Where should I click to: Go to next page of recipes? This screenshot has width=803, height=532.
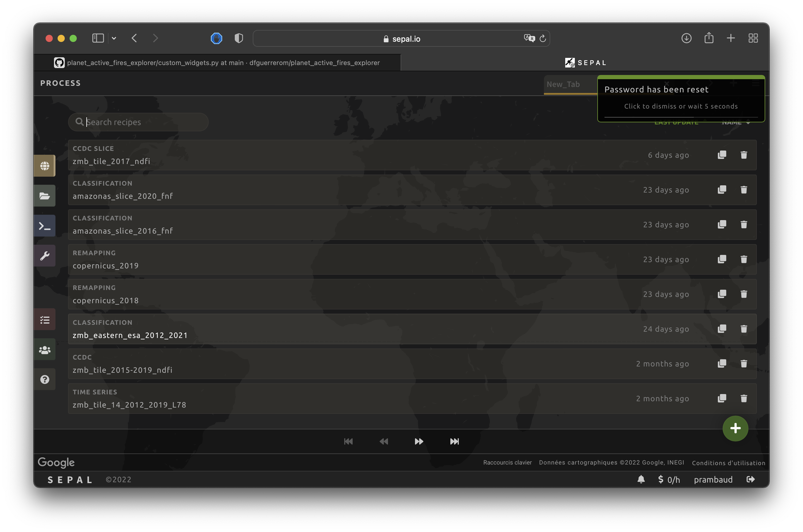[x=419, y=441]
